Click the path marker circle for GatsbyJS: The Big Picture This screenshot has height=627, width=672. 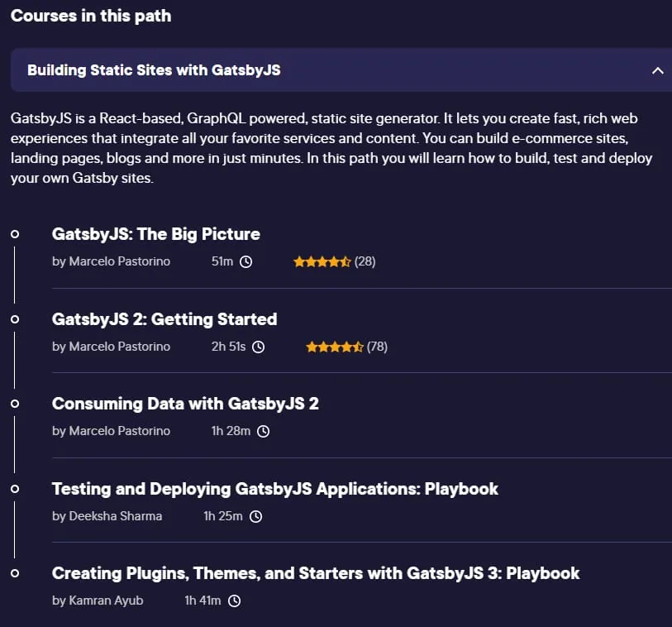click(x=15, y=234)
